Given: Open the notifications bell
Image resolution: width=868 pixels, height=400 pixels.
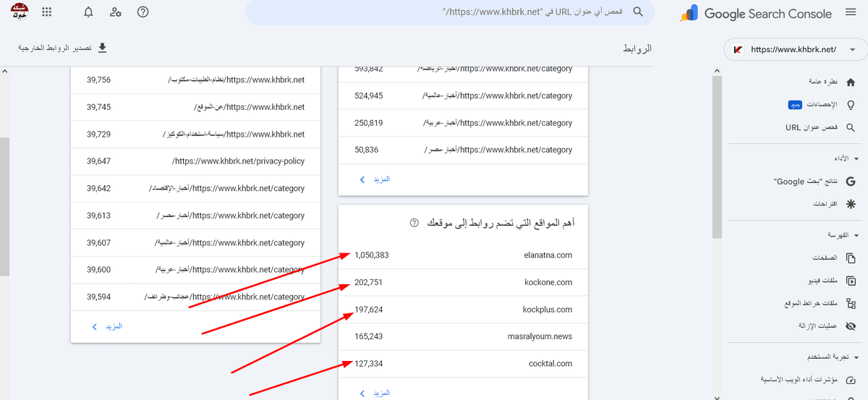Looking at the screenshot, I should pos(88,12).
